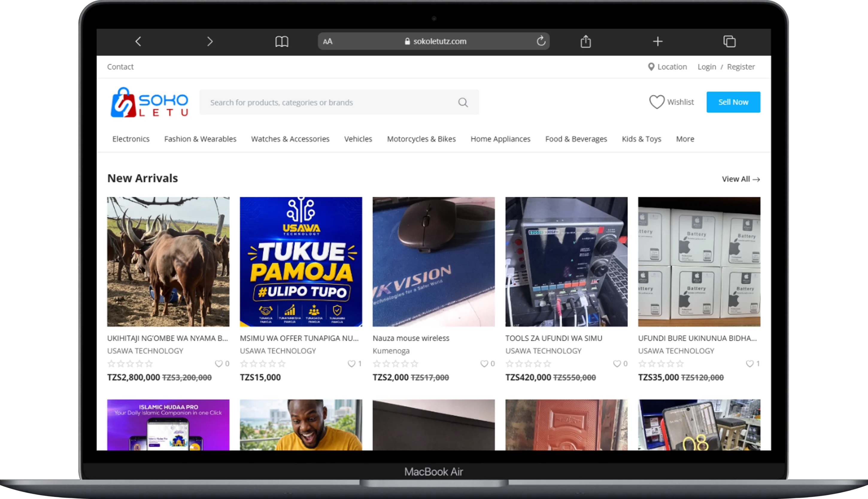Click the AA reader text size control
The image size is (868, 499).
coord(327,41)
